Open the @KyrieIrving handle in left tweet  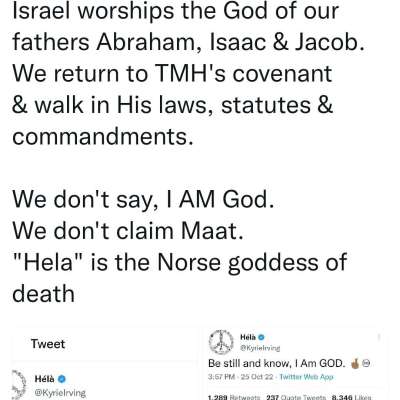(60, 393)
